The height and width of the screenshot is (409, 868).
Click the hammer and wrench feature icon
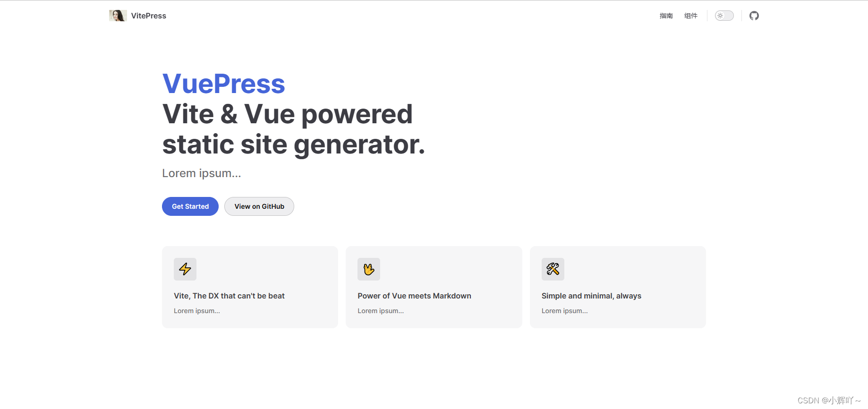[553, 269]
